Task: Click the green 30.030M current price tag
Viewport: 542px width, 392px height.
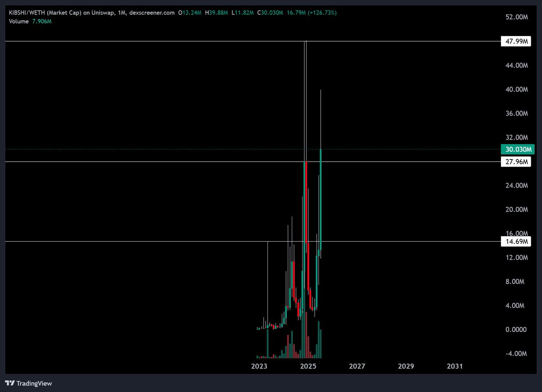Action: click(x=517, y=149)
